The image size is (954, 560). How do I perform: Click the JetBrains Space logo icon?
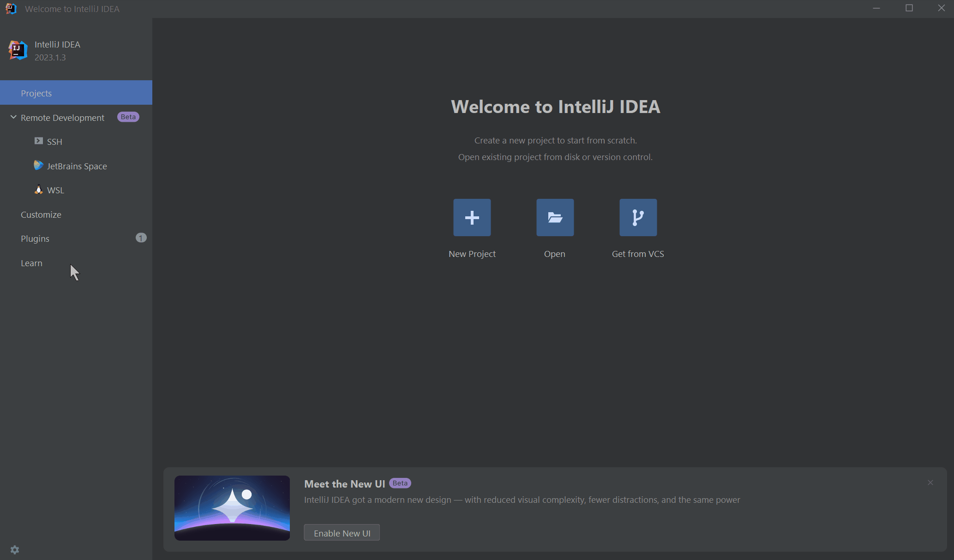(x=39, y=165)
